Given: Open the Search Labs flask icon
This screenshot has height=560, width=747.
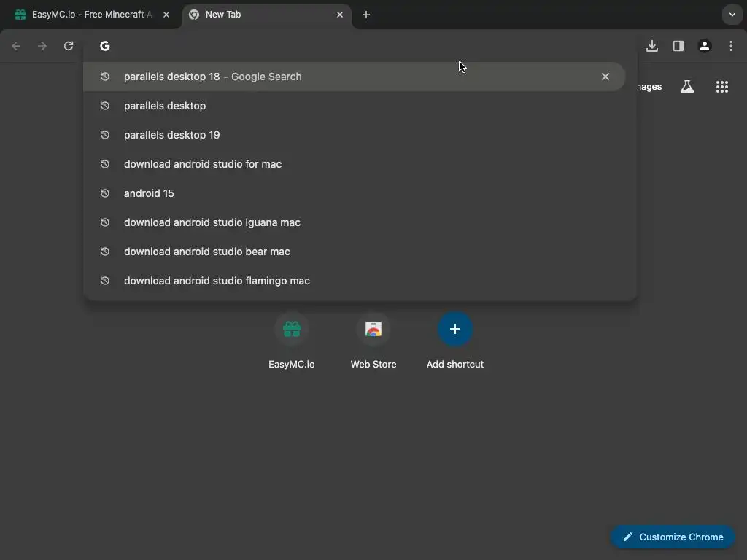Looking at the screenshot, I should pos(687,87).
